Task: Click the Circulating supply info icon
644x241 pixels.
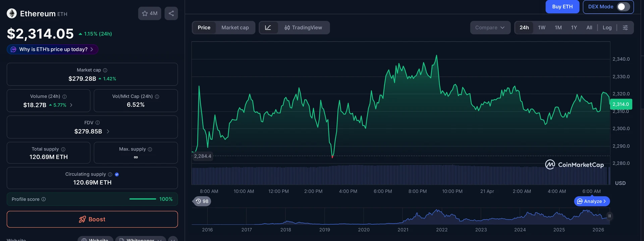Action: point(110,174)
